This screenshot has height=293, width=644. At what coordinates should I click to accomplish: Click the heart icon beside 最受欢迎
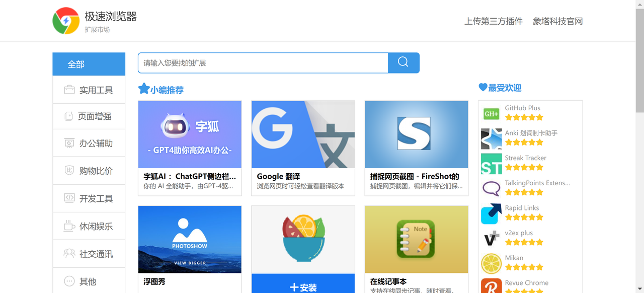(483, 87)
